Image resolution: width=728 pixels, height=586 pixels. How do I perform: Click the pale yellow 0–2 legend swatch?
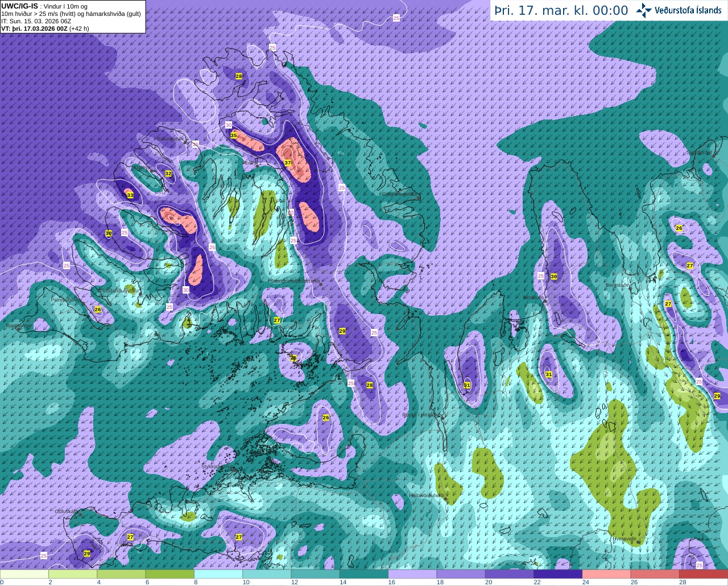24,574
